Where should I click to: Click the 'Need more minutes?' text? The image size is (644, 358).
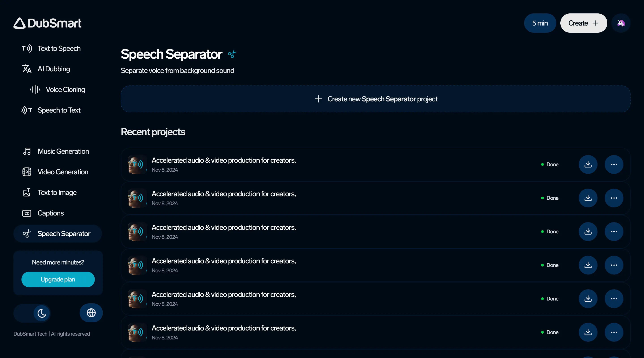click(x=58, y=262)
